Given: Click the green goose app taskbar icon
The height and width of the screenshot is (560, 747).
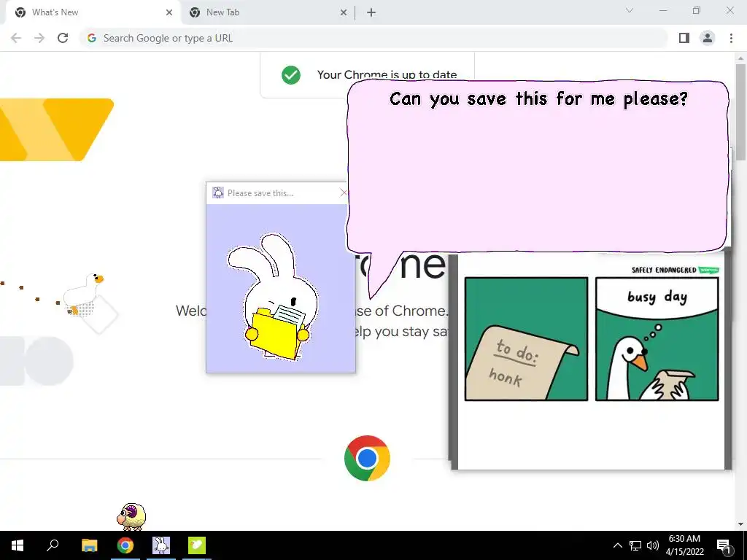Looking at the screenshot, I should [197, 545].
